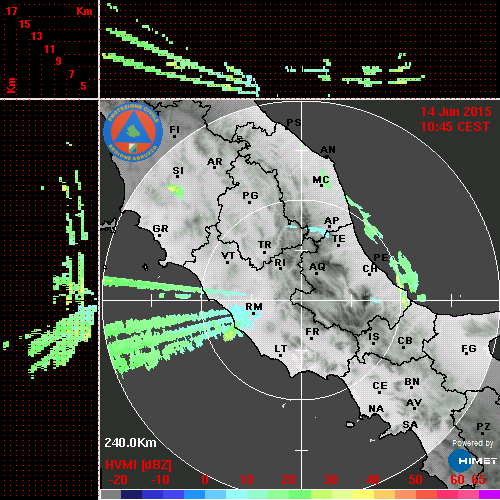Click the 10:45 CEST timestamp
The image size is (500, 500).
coord(455,127)
